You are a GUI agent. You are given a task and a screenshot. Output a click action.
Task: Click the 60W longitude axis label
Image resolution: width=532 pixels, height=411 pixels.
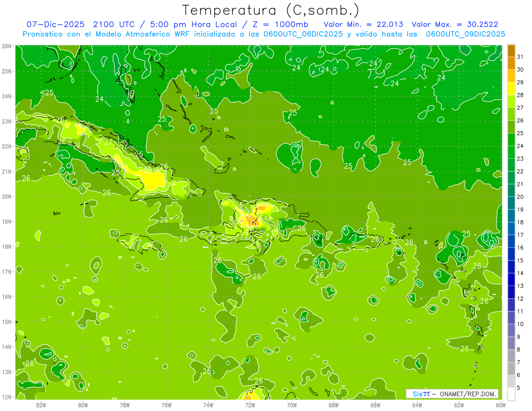click(501, 404)
